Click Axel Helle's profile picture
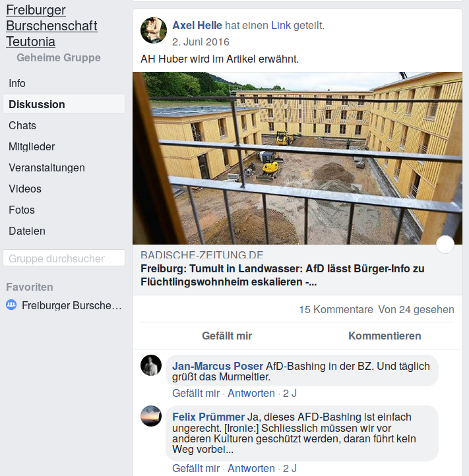This screenshot has width=469, height=476. click(154, 30)
